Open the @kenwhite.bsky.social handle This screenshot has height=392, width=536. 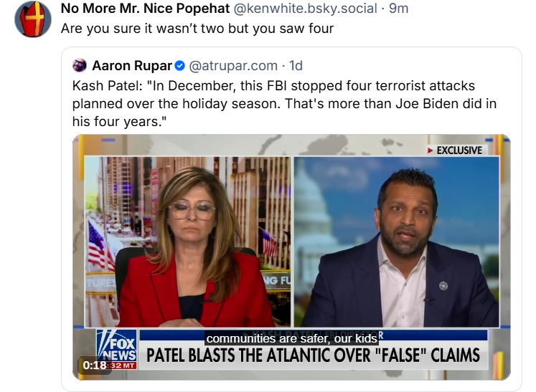click(x=305, y=8)
